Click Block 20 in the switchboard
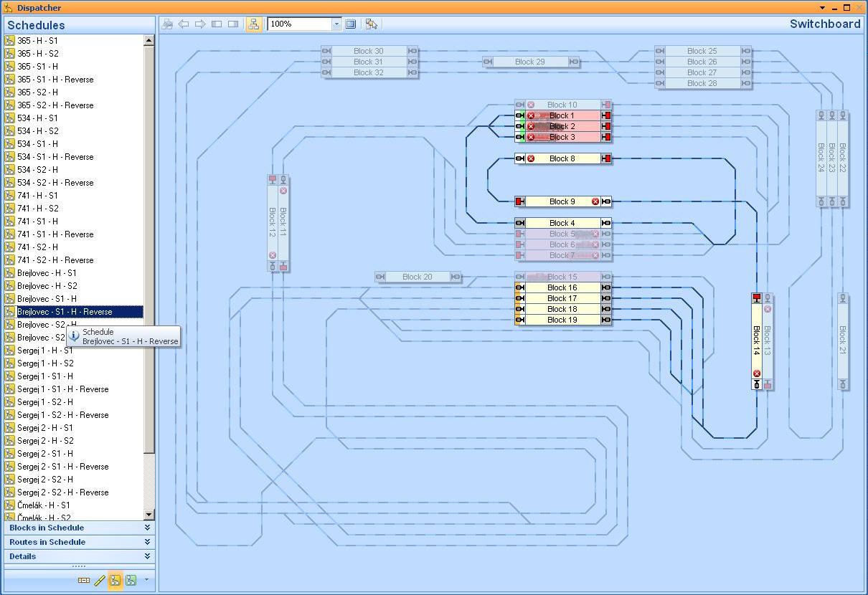The image size is (868, 595). [418, 277]
